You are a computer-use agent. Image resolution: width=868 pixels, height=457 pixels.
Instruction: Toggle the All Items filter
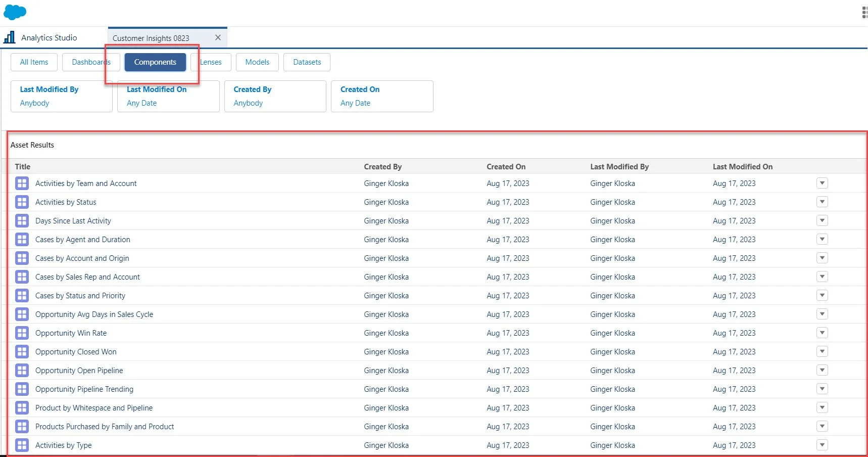33,62
